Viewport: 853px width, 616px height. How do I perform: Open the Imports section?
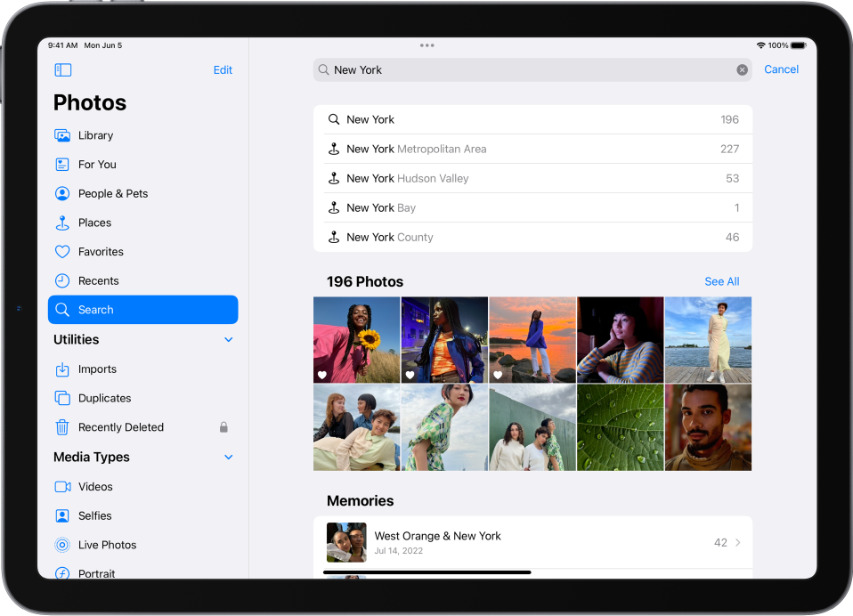tap(97, 369)
